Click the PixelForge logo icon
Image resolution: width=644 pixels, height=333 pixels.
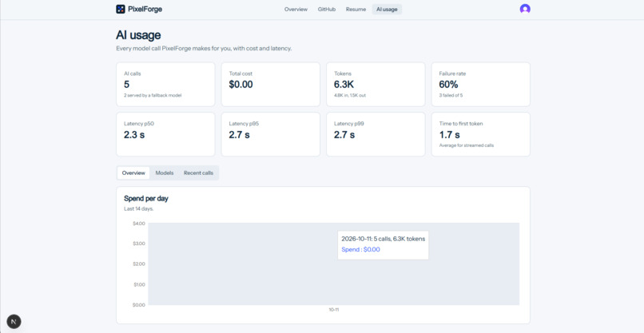(x=121, y=9)
